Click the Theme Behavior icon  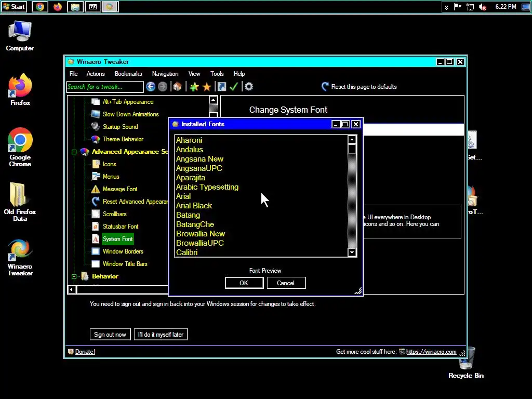point(96,139)
